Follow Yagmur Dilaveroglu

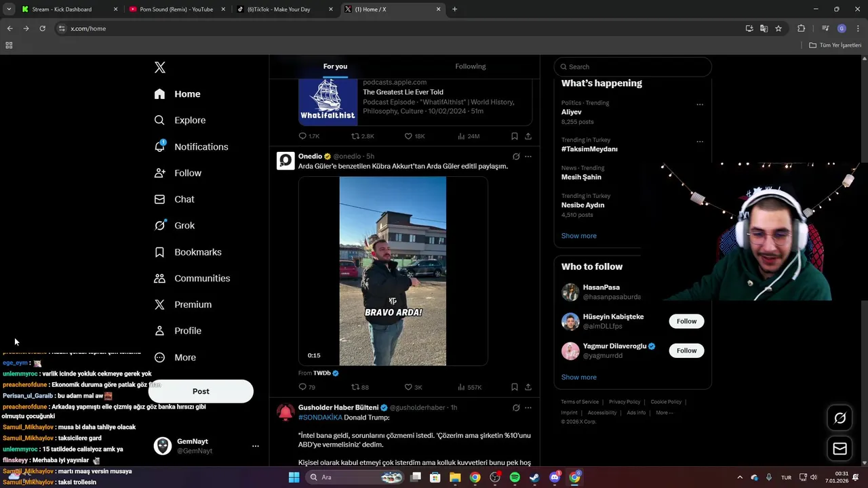tap(686, 350)
